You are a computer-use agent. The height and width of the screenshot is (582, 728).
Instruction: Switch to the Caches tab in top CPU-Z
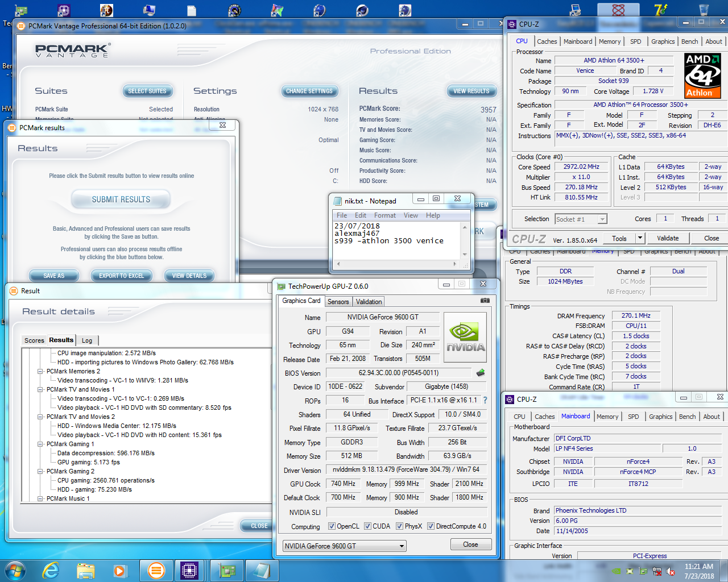547,41
